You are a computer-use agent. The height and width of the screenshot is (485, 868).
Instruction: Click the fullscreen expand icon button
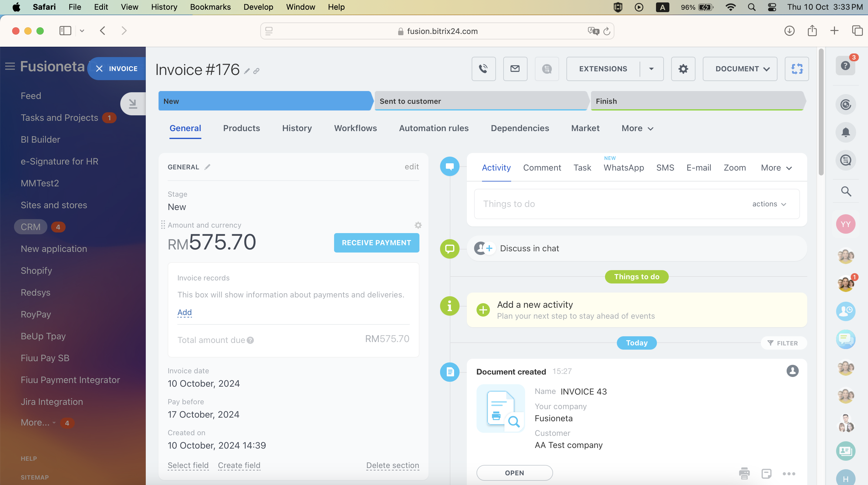coord(797,69)
